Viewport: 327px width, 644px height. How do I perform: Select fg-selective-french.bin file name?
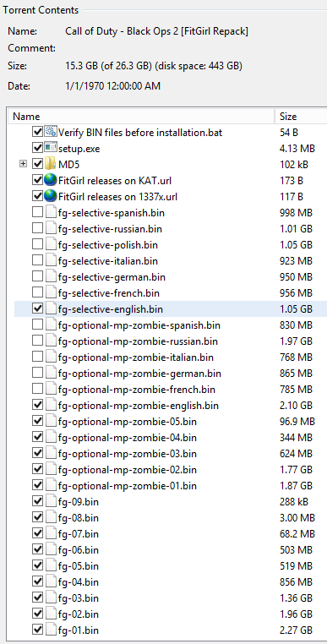click(x=109, y=293)
